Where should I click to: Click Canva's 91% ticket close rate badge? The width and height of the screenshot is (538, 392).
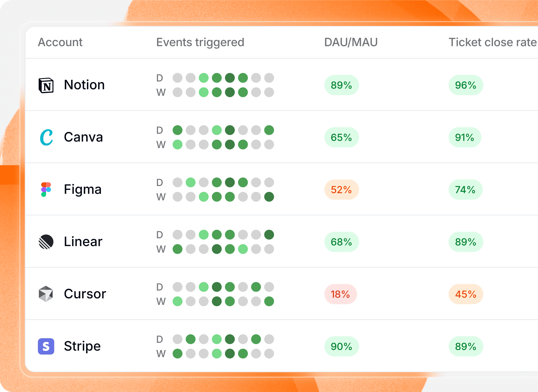[x=465, y=137]
